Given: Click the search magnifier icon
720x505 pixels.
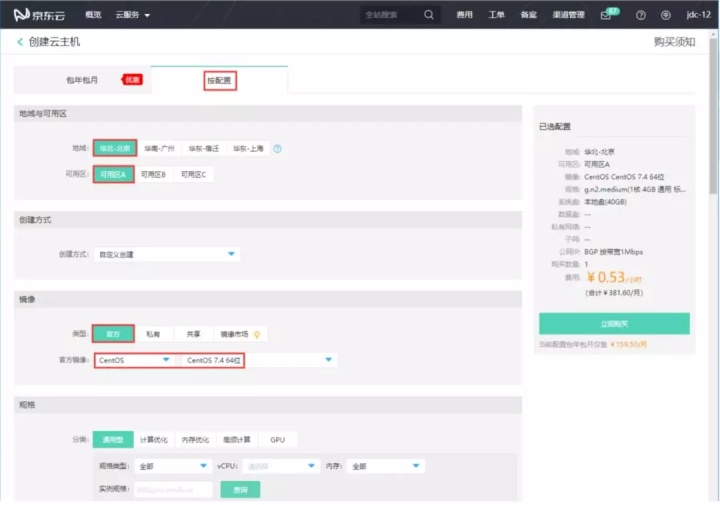Looking at the screenshot, I should coord(429,15).
